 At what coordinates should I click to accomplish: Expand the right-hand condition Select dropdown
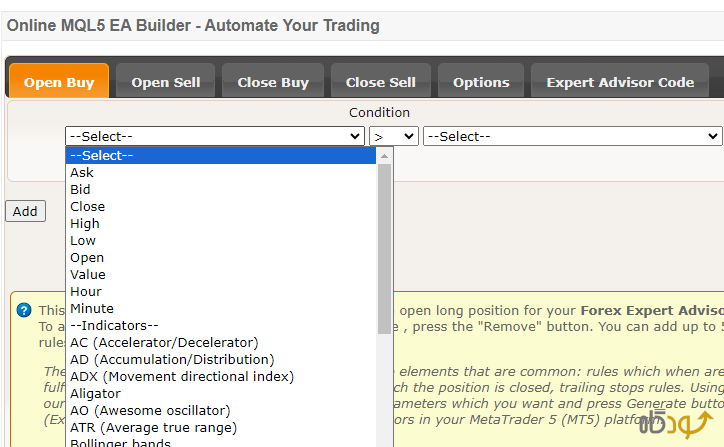click(x=572, y=136)
